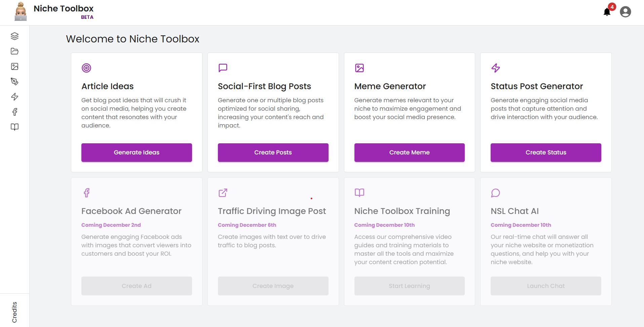Click the Generate Ideas button
This screenshot has width=644, height=327.
[136, 152]
